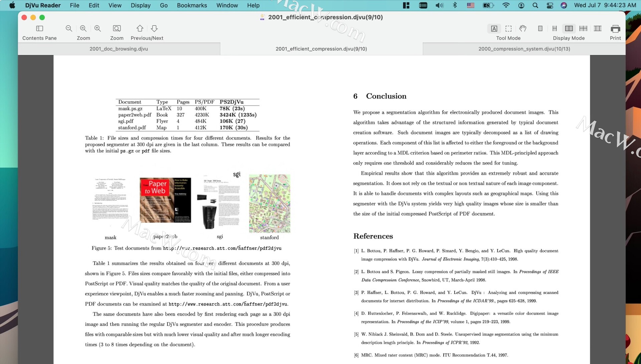Image resolution: width=641 pixels, height=364 pixels.
Task: Click the zoom in magnifier icon
Action: coord(97,28)
